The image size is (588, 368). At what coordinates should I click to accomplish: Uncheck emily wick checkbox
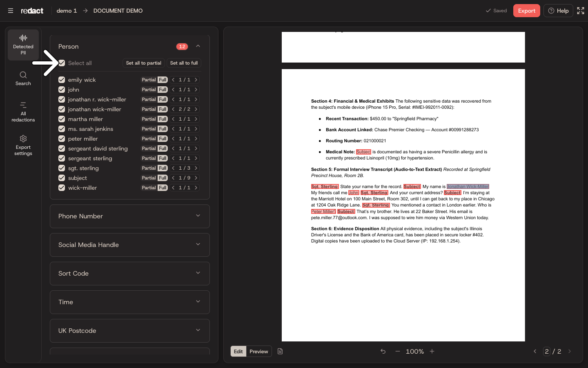click(62, 80)
